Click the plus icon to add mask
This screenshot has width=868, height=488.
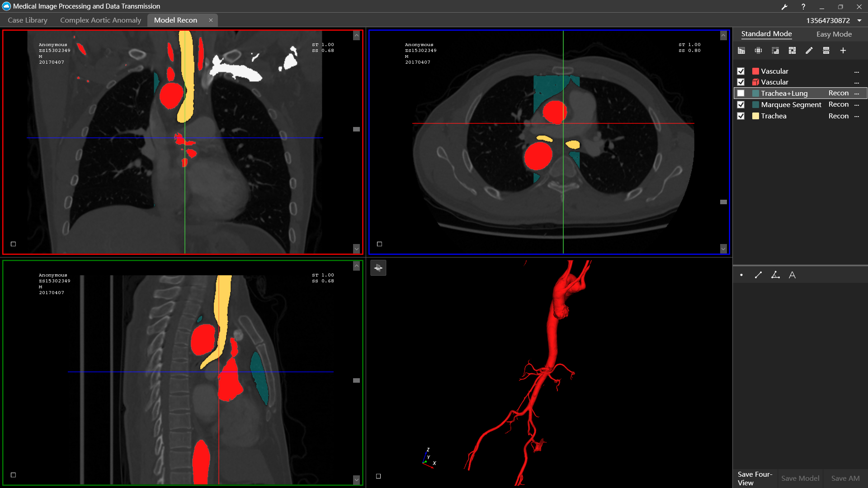pyautogui.click(x=843, y=51)
